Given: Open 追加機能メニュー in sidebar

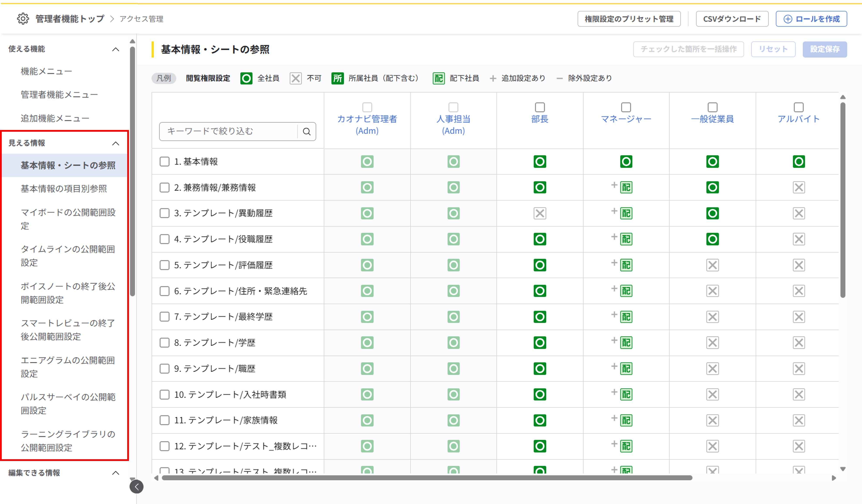Looking at the screenshot, I should [55, 118].
